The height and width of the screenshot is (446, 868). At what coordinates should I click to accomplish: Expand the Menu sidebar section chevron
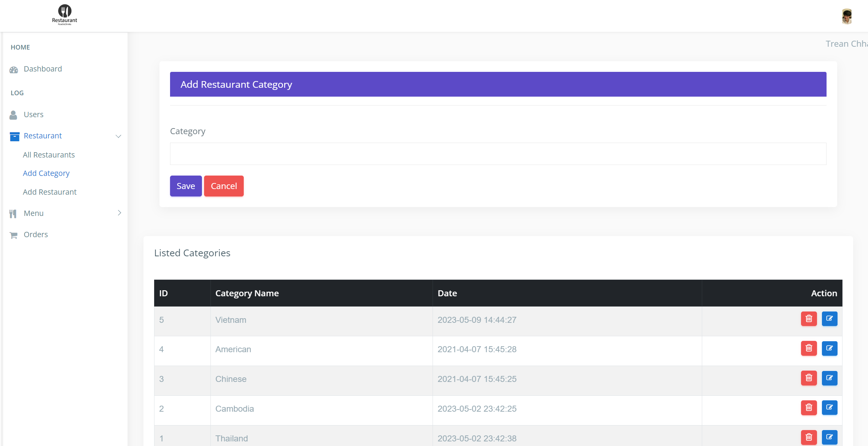click(119, 213)
